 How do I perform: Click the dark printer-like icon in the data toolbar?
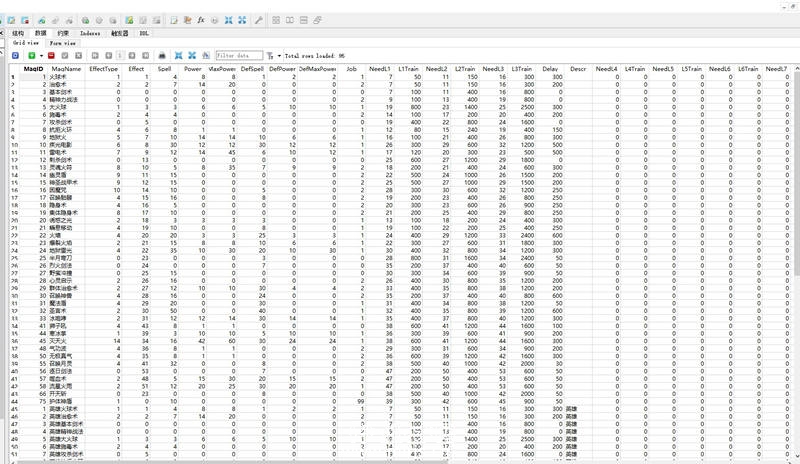pyautogui.click(x=162, y=55)
